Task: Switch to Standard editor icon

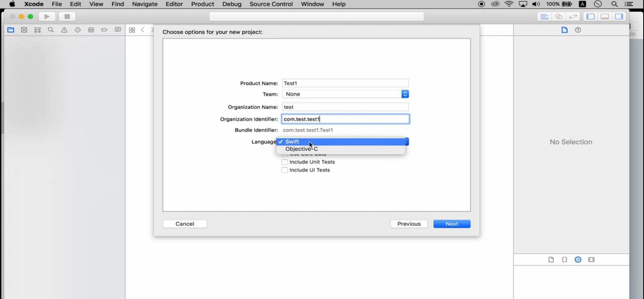Action: point(544,17)
